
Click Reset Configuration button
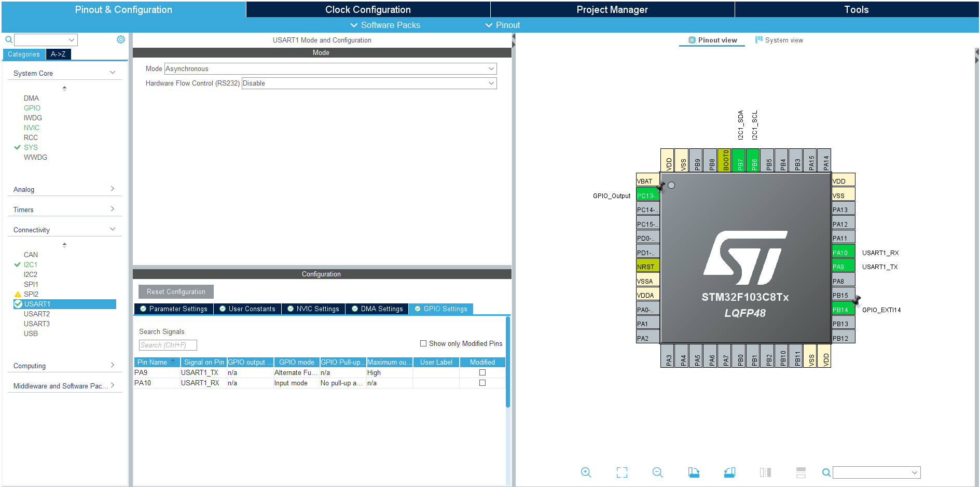click(176, 291)
